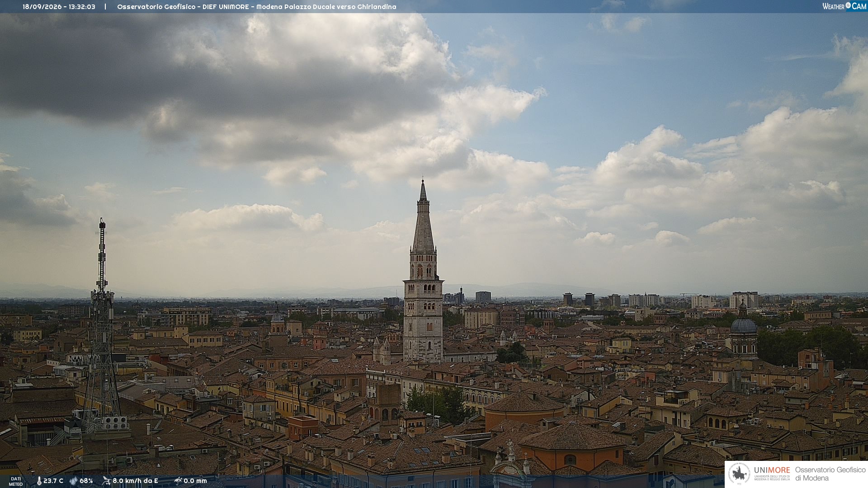Click the 23.7 C temperature reading

53,481
